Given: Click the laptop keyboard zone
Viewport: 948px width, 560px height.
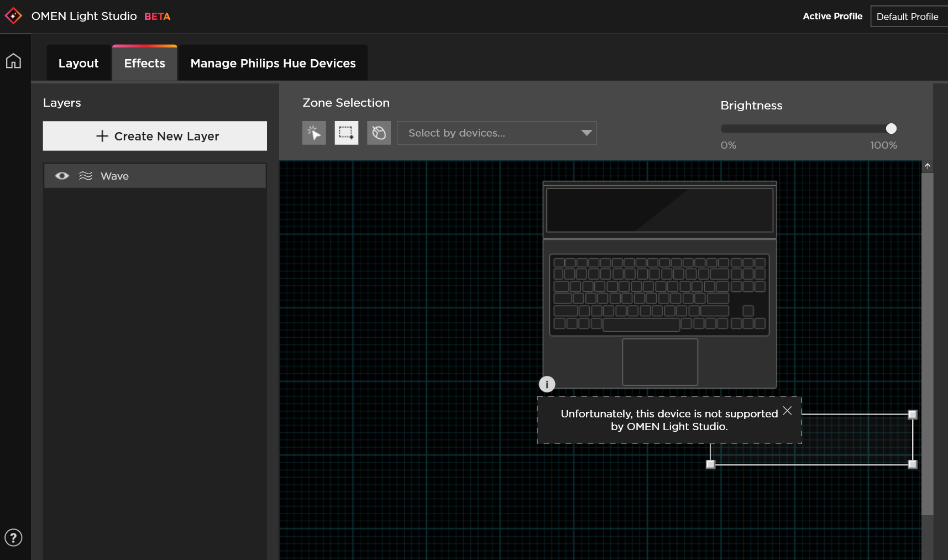Looking at the screenshot, I should pos(659,295).
